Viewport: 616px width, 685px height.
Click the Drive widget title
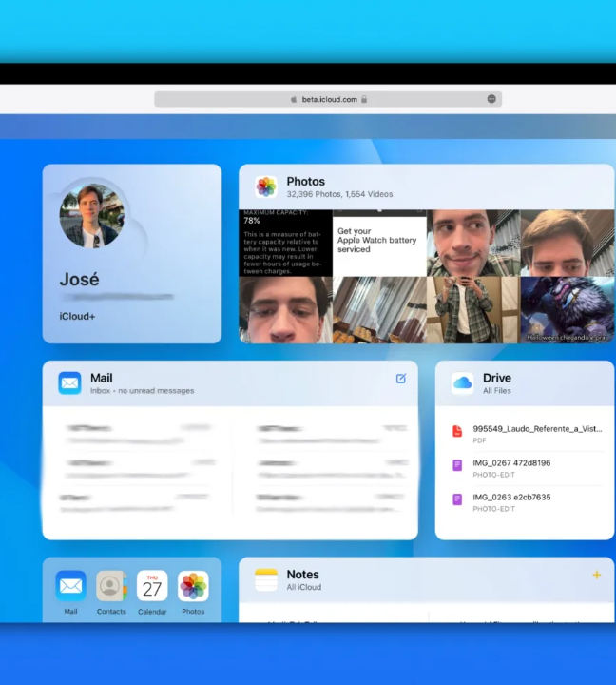point(497,378)
